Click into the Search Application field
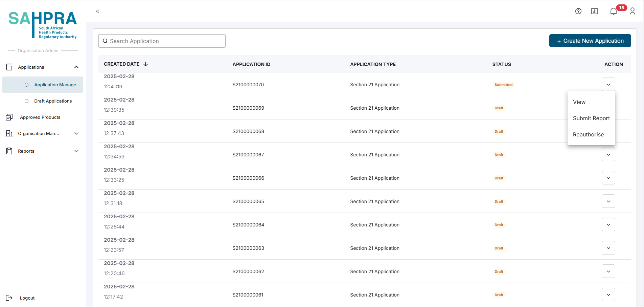 [x=162, y=41]
